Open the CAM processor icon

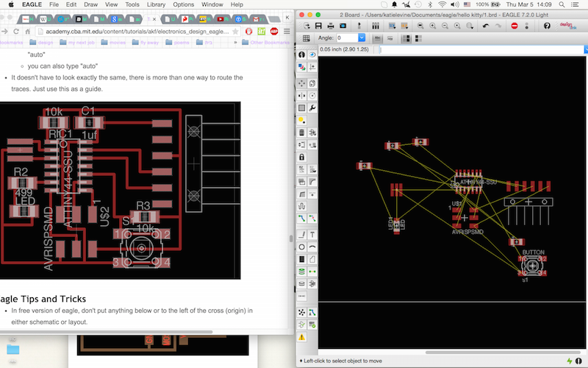(343, 26)
